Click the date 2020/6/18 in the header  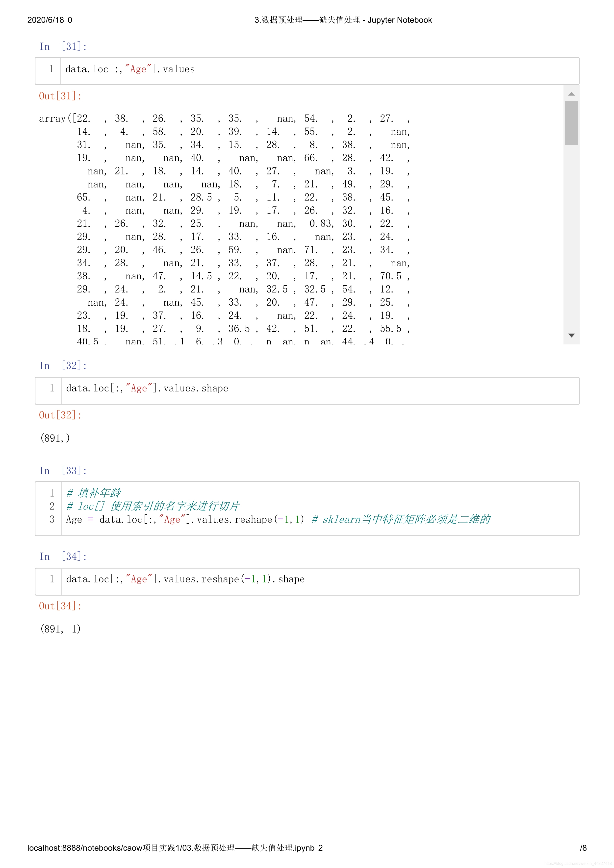coord(46,20)
